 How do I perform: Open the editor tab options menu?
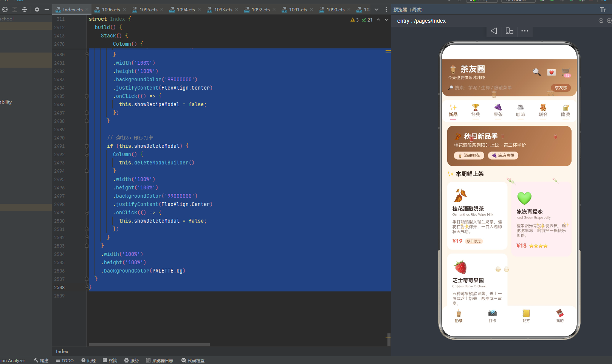coord(386,9)
